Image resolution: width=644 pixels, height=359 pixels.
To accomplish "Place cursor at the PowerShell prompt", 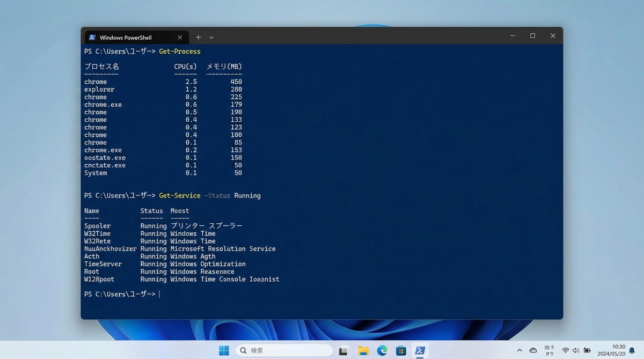I will [160, 294].
